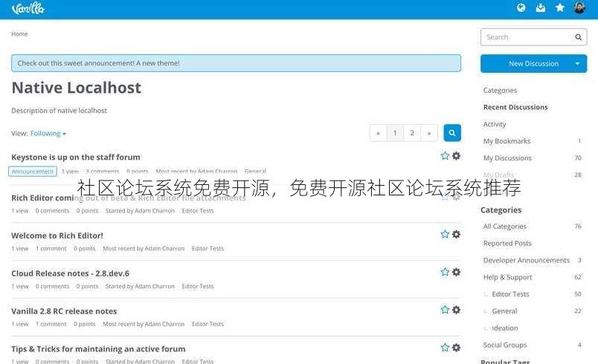Go to next page arrow
598x364 pixels.
(429, 133)
